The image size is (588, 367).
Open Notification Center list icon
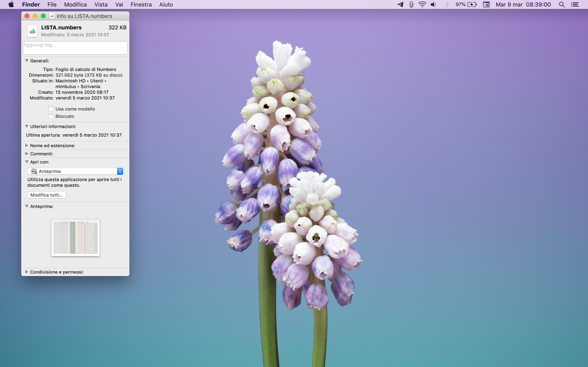(x=575, y=5)
